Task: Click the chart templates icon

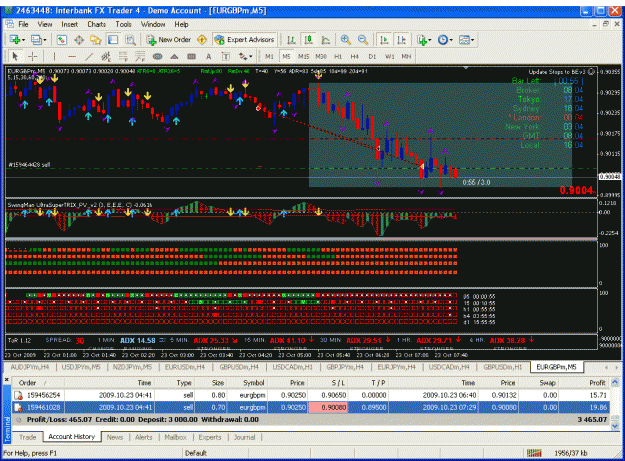Action: click(464, 40)
